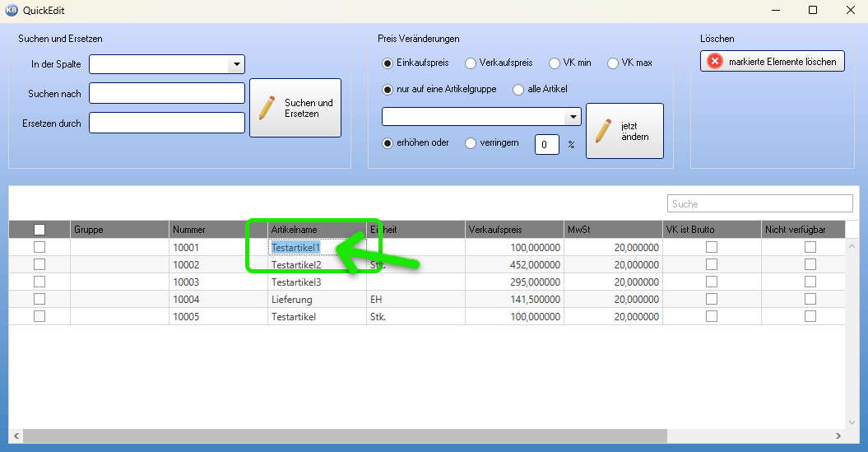
Task: Click the Suche filter box above table
Action: tap(759, 204)
